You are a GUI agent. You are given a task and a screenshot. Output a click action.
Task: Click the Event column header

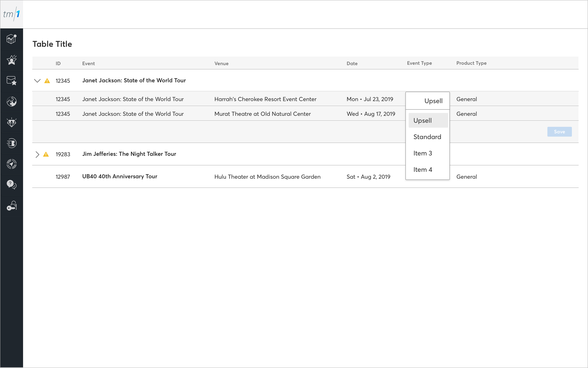point(89,63)
